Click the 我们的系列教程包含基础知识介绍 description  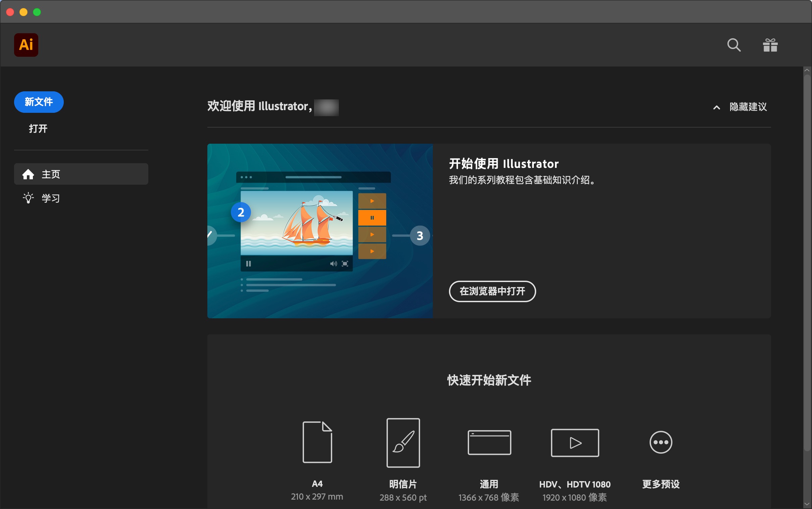tap(523, 180)
